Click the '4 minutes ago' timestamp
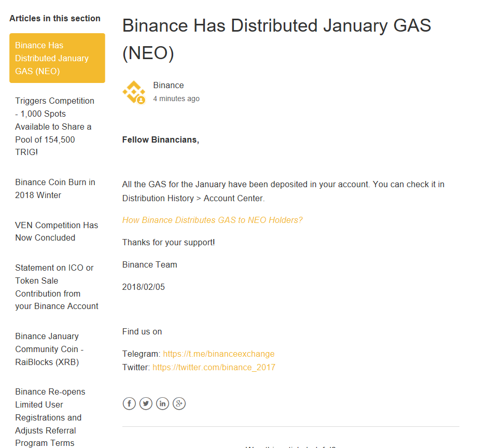The height and width of the screenshot is (448, 504). (176, 99)
